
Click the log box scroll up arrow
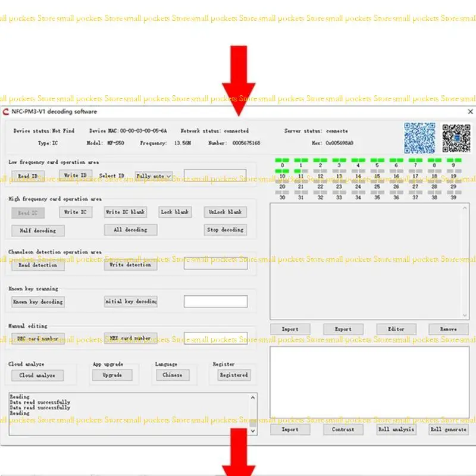pos(252,397)
